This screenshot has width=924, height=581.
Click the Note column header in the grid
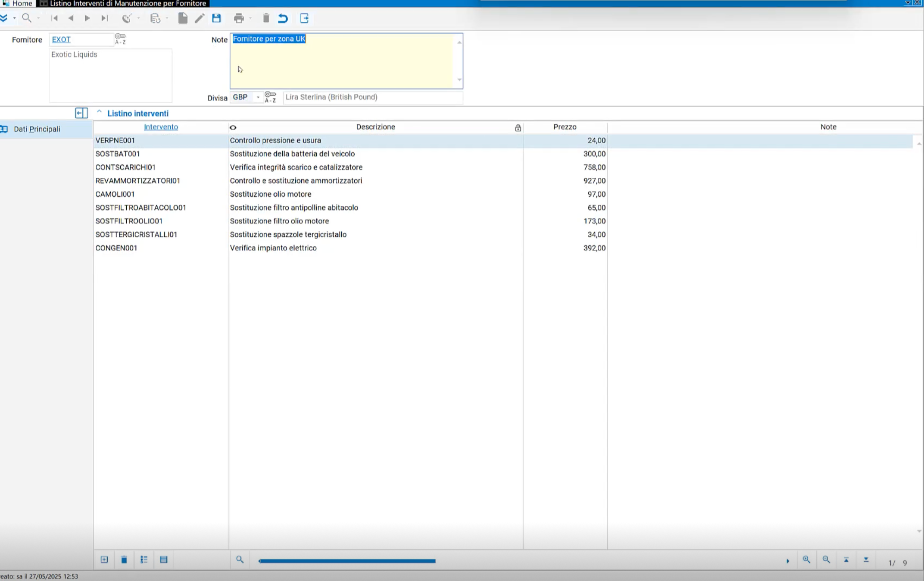pyautogui.click(x=828, y=127)
